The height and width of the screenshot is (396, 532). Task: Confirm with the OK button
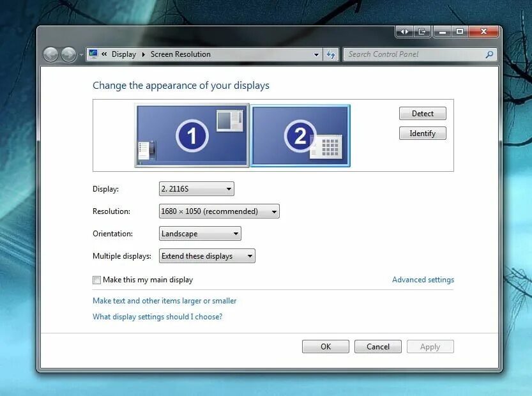point(325,346)
